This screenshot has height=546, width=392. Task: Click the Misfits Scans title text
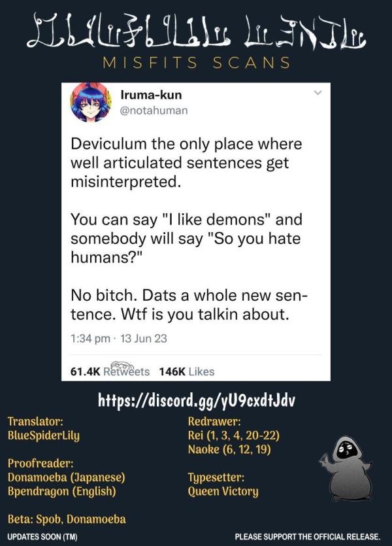coord(197,63)
